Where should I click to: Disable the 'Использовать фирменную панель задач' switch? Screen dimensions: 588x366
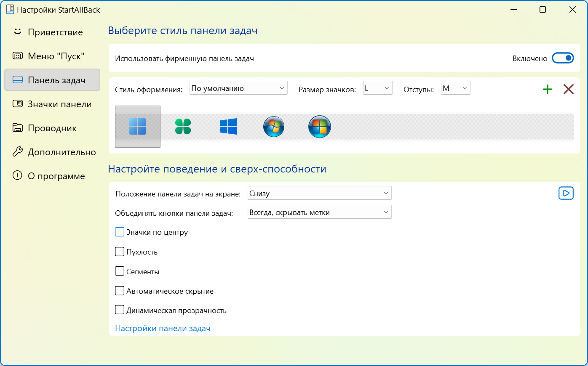[563, 58]
